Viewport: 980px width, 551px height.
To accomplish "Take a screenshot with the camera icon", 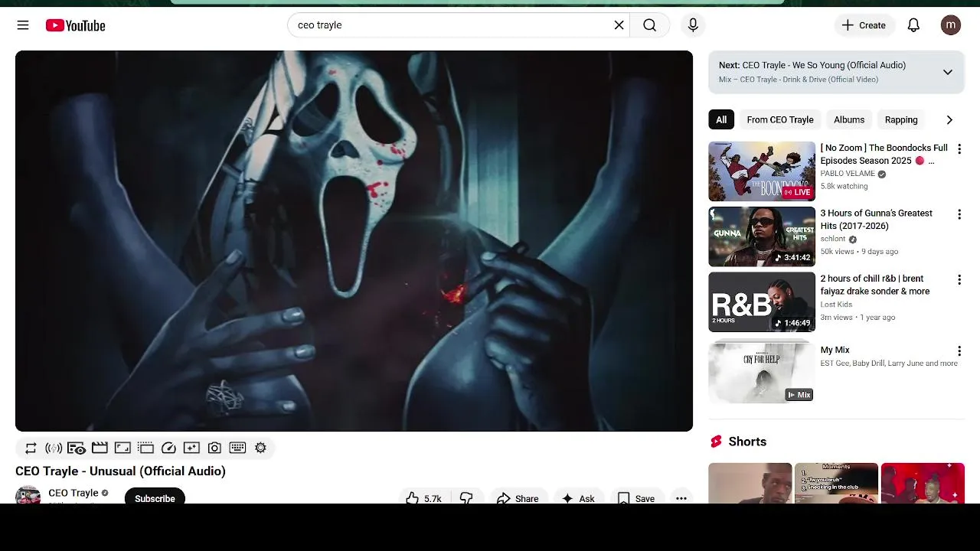I will (x=214, y=448).
